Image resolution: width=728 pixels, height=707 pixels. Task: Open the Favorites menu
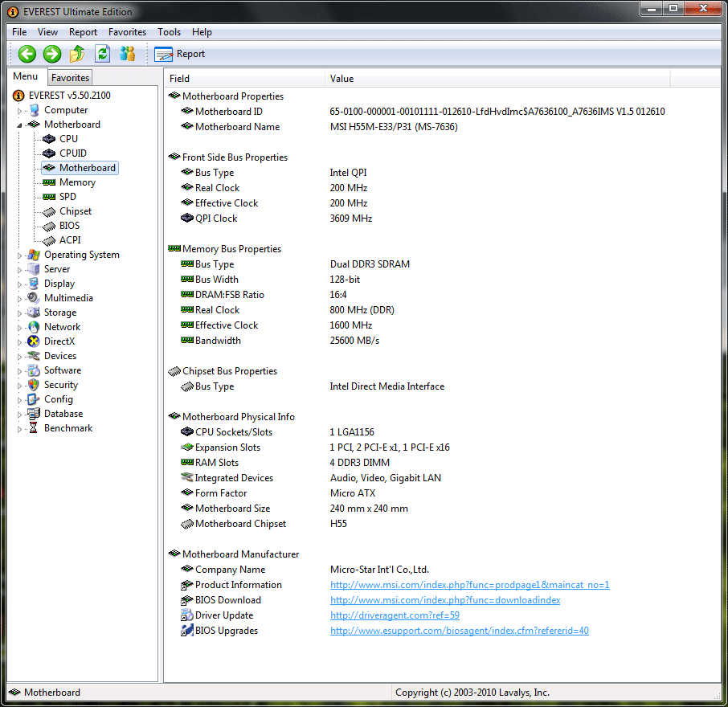[x=127, y=32]
